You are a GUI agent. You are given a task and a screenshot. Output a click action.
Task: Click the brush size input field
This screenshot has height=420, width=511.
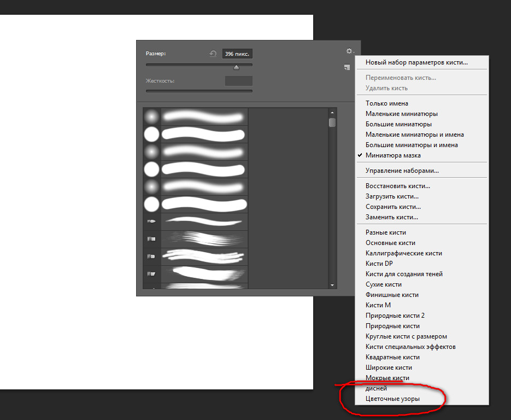237,54
